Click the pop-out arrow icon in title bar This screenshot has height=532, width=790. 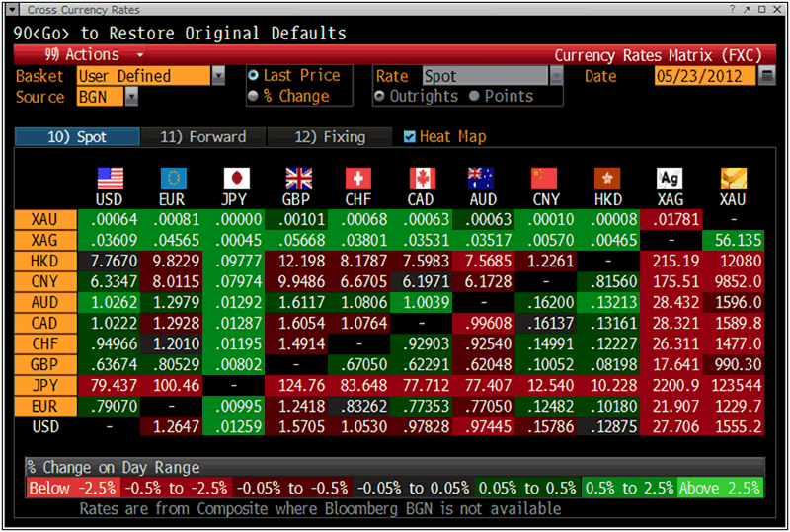747,9
